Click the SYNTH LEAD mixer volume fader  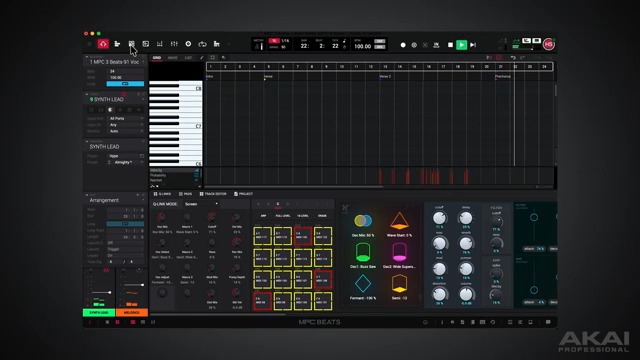[x=109, y=292]
